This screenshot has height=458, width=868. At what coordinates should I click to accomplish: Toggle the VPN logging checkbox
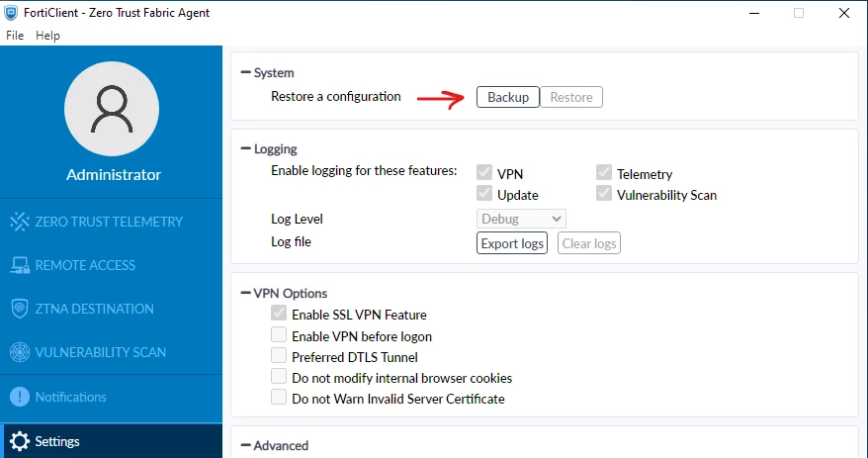coord(484,172)
